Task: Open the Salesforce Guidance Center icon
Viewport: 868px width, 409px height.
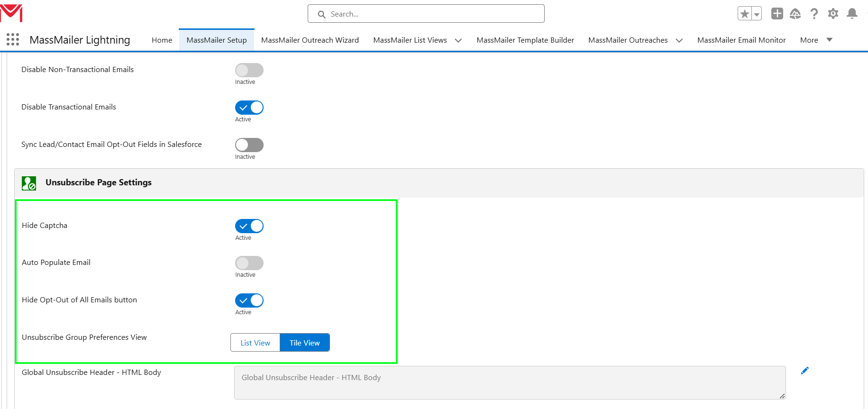Action: coord(795,14)
